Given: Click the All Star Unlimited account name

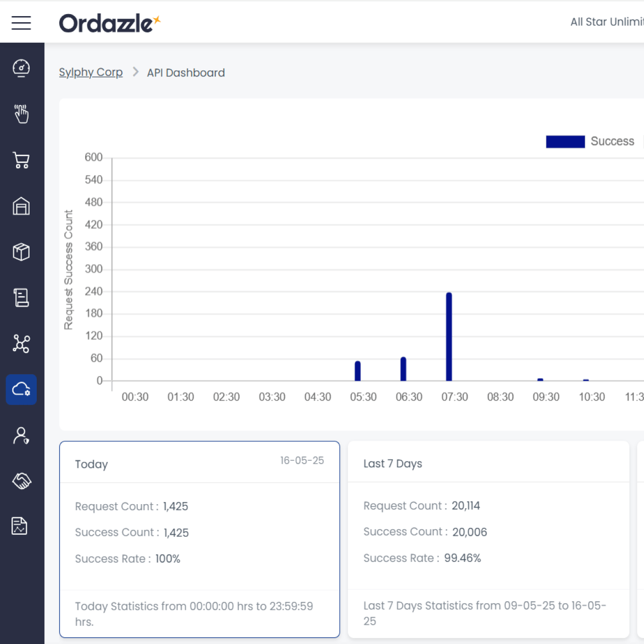Looking at the screenshot, I should [607, 22].
